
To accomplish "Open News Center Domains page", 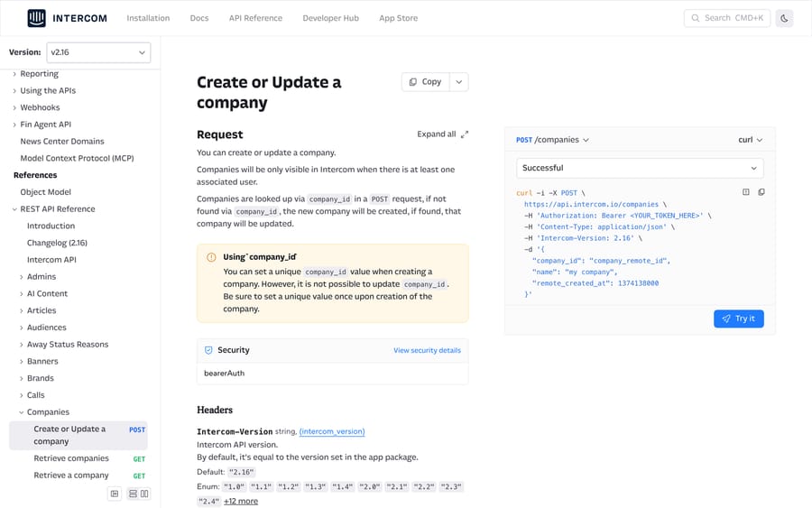I will (x=62, y=142).
